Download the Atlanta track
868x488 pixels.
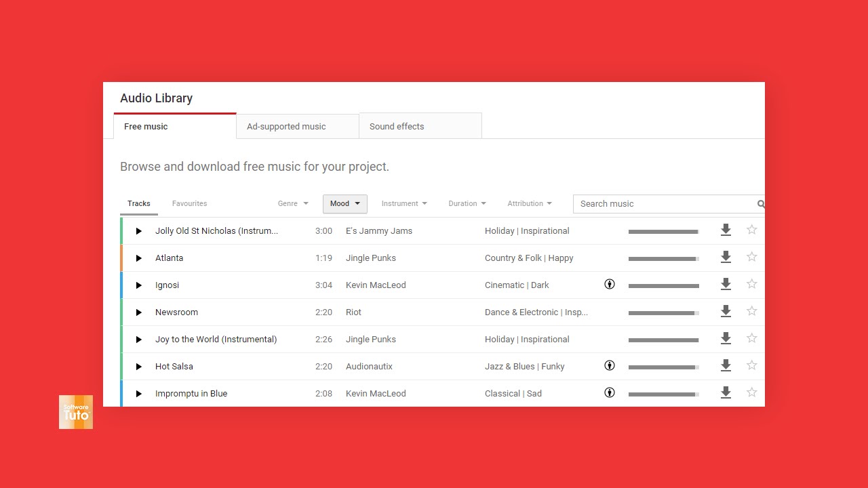(x=726, y=258)
